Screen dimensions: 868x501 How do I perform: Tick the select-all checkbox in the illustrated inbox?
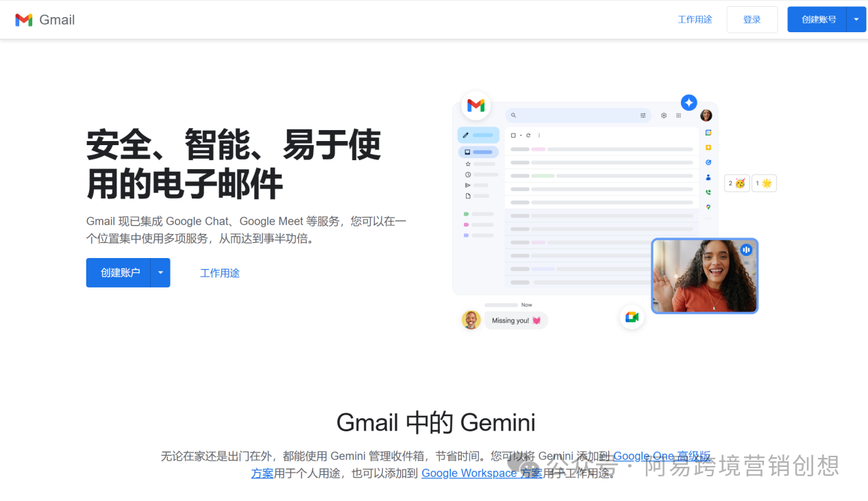[x=513, y=136]
